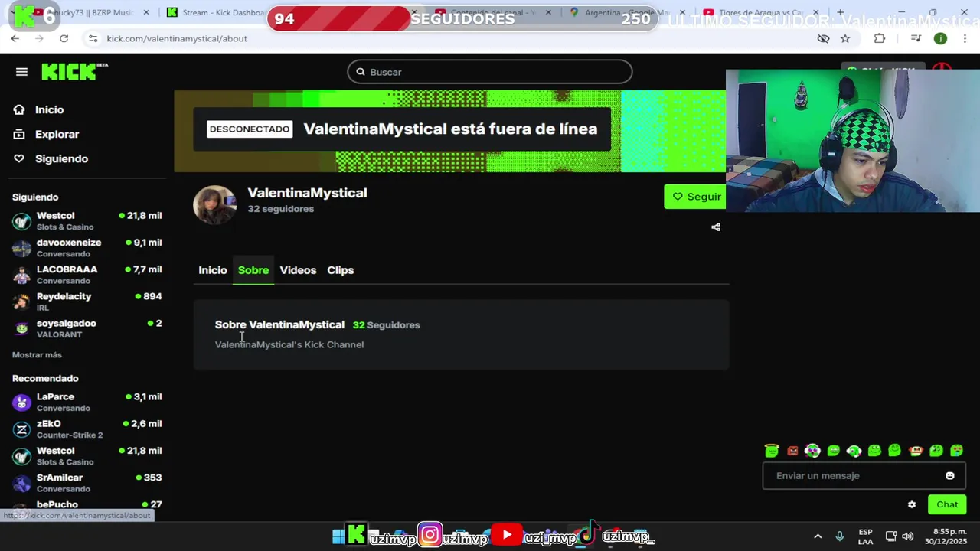This screenshot has width=980, height=551.
Task: Switch to the Videos tab
Action: point(298,270)
